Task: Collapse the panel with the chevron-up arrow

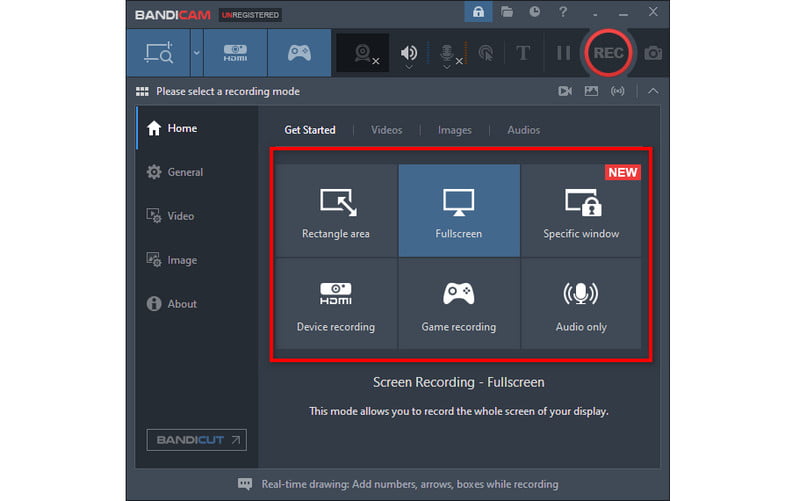Action: [x=654, y=91]
